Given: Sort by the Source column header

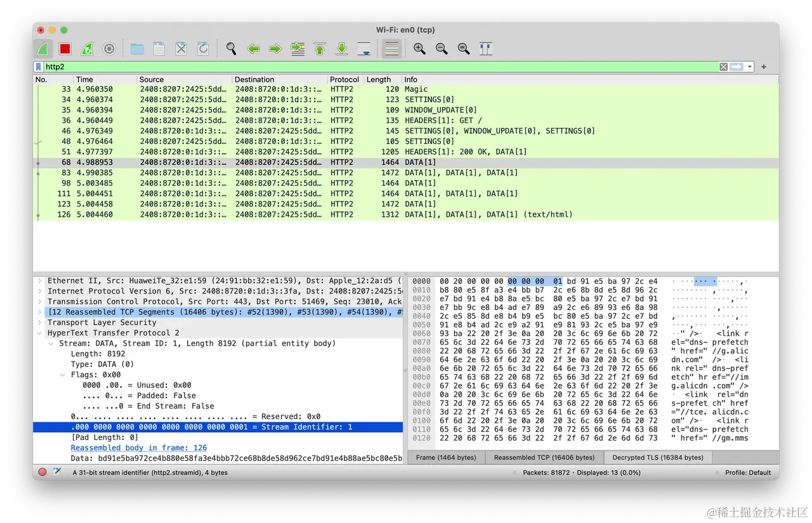Looking at the screenshot, I should click(x=185, y=79).
